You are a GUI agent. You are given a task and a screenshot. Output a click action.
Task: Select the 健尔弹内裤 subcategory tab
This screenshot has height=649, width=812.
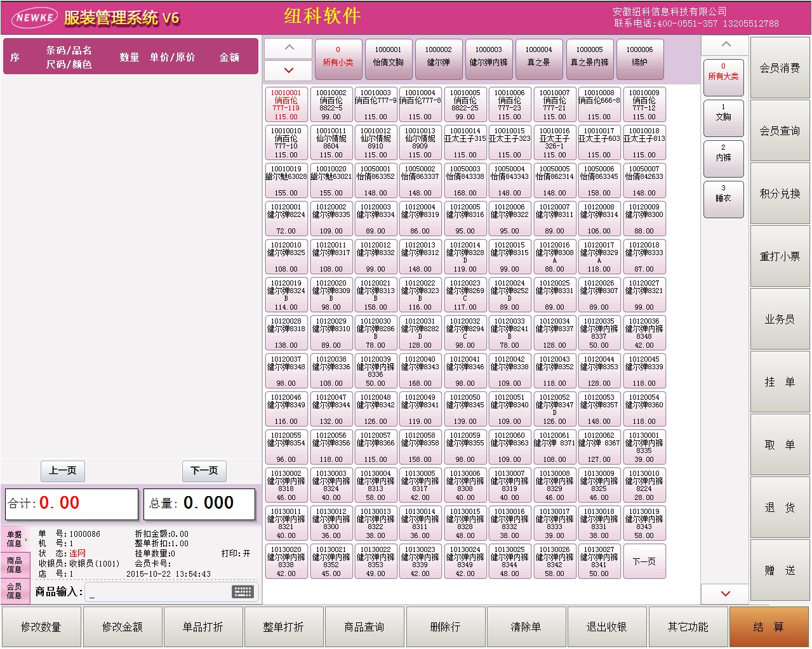[x=488, y=56]
